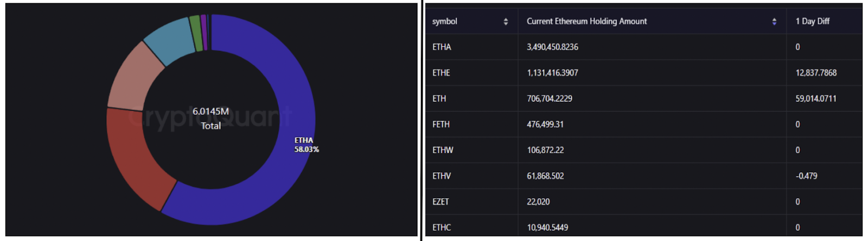868x241 pixels.
Task: Click the EZET symbol cell
Action: tap(441, 202)
